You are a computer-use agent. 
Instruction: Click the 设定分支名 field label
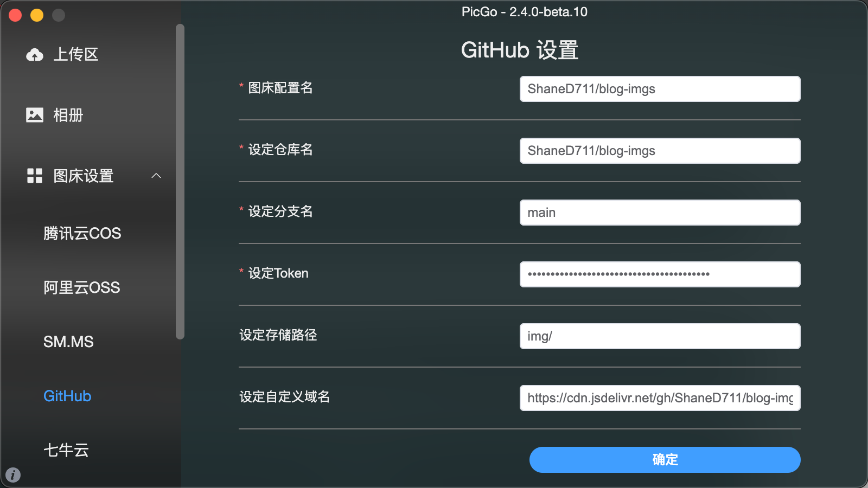pos(280,211)
